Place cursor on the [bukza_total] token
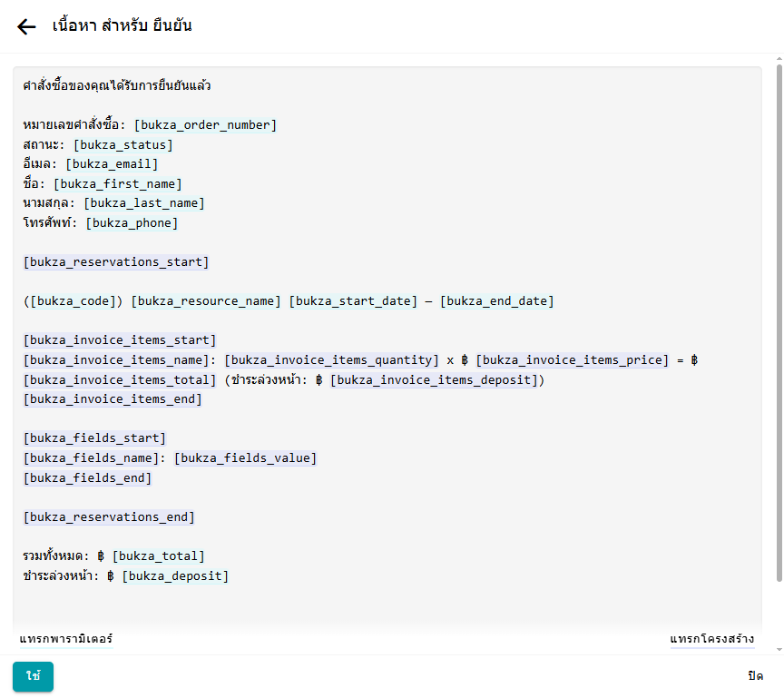Screen dimensions: 784x698 (x=158, y=556)
